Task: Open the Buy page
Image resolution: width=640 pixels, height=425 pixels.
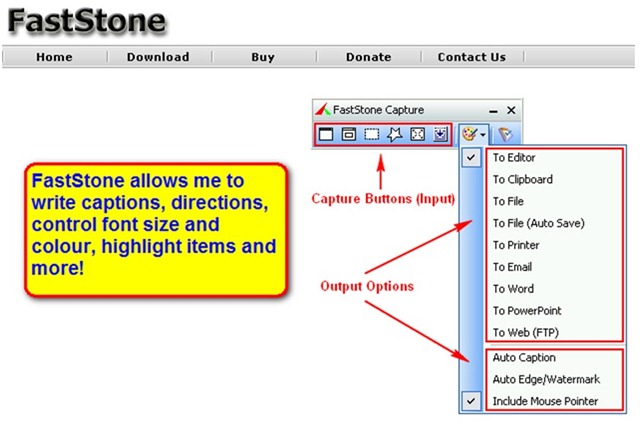Action: point(263,57)
